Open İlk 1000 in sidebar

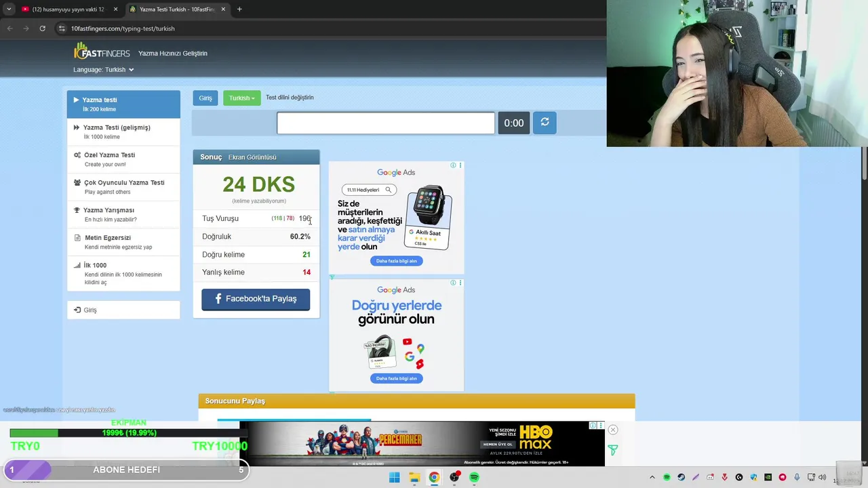point(123,273)
